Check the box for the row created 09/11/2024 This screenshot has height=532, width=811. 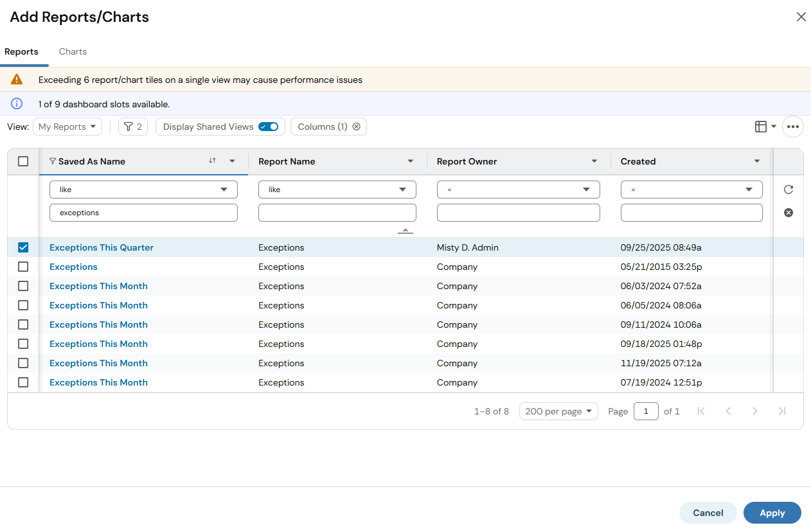coord(23,324)
